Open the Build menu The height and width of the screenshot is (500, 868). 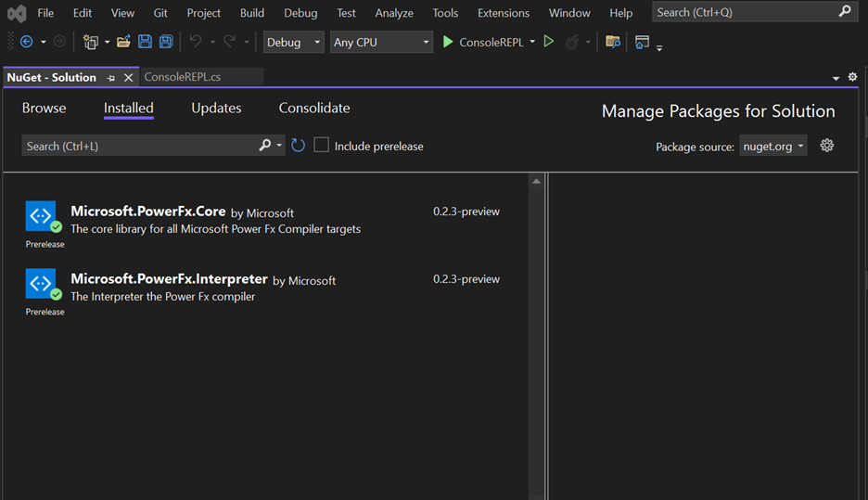point(252,13)
